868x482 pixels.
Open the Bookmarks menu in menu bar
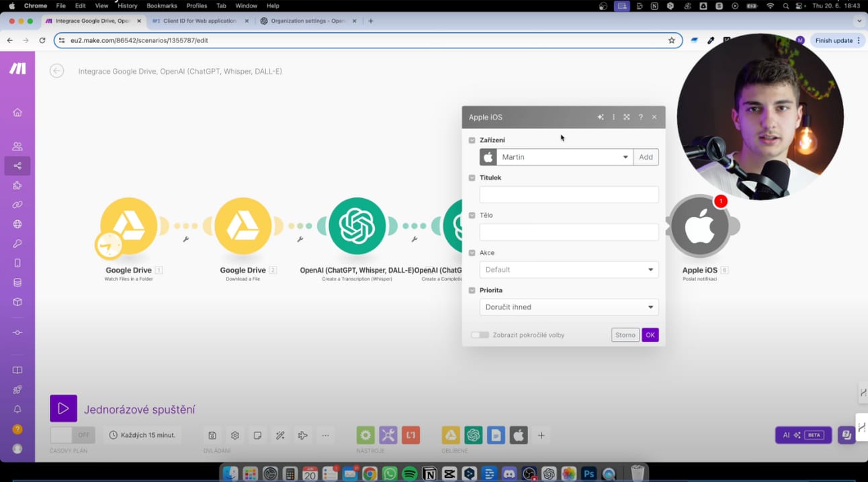[162, 5]
